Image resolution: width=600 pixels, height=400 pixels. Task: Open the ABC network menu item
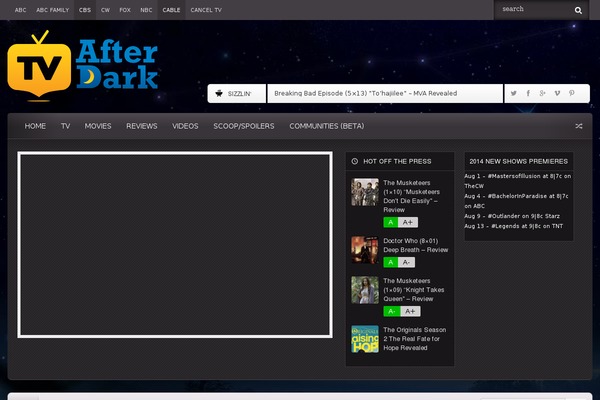coord(21,10)
